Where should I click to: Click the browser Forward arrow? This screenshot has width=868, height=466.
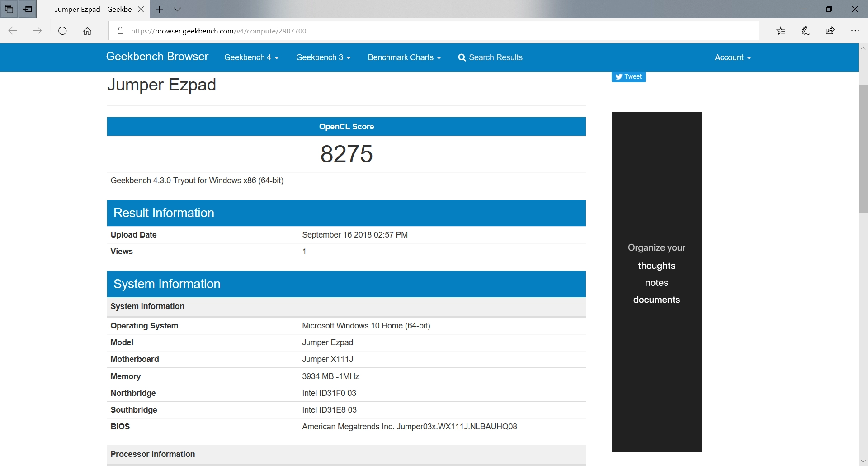[38, 31]
